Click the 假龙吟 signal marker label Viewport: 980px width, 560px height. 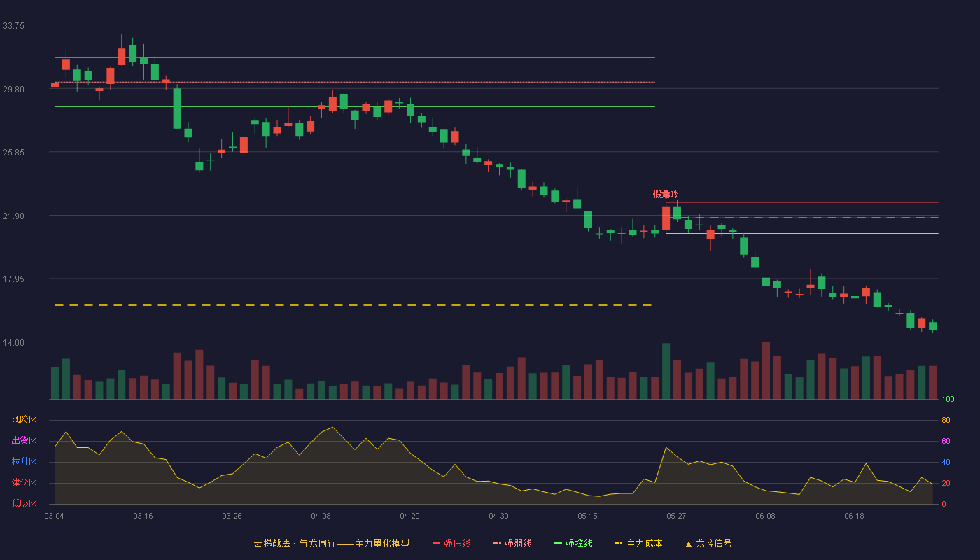pos(666,194)
